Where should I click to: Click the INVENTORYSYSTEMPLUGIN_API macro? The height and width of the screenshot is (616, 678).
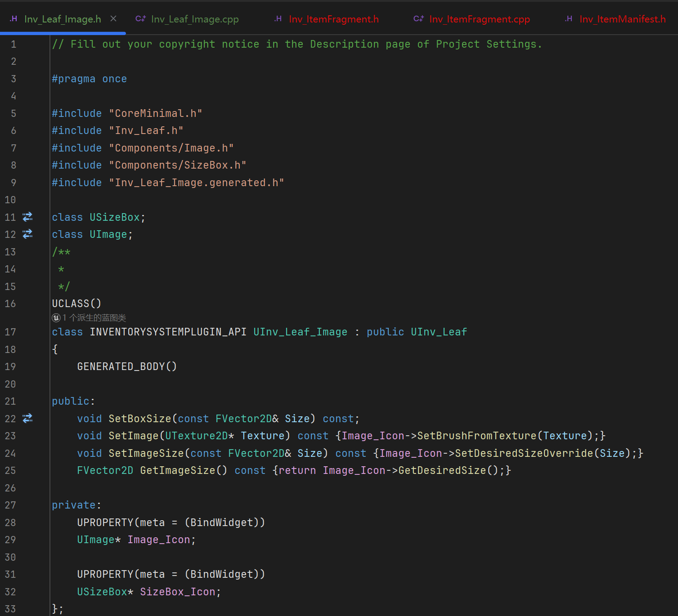(168, 332)
